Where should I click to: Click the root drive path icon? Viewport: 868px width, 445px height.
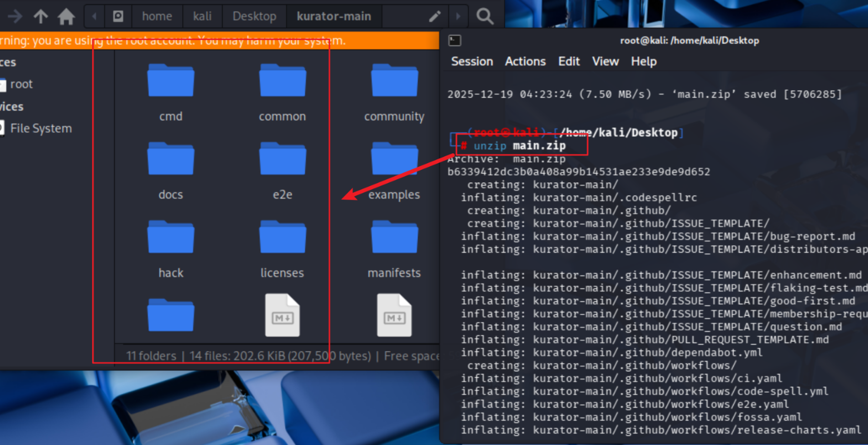coord(118,16)
